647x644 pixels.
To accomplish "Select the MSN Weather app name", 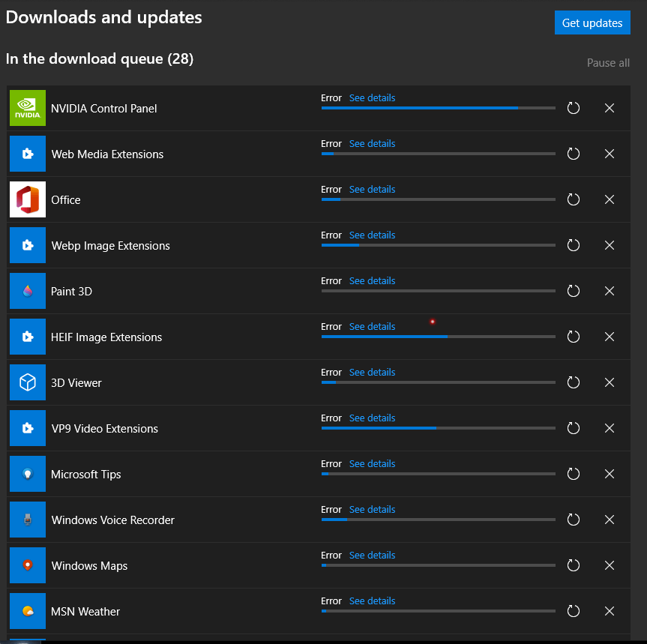I will (85, 612).
